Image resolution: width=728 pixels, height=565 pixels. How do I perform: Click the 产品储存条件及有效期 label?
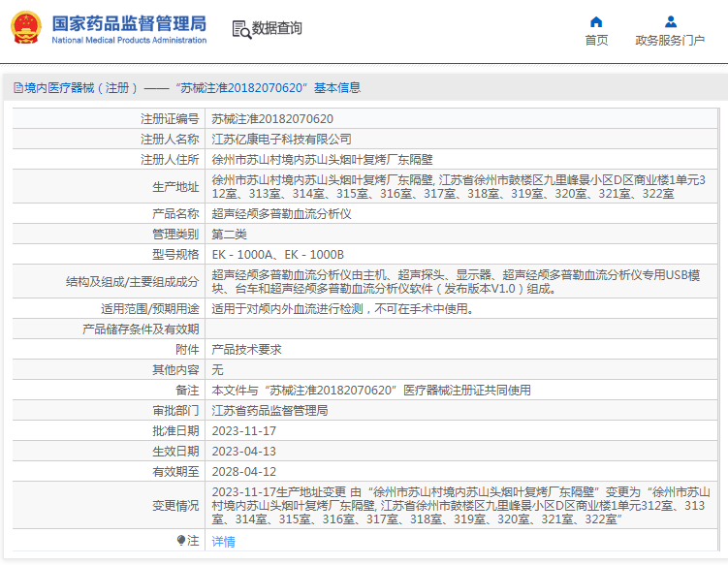coord(141,330)
